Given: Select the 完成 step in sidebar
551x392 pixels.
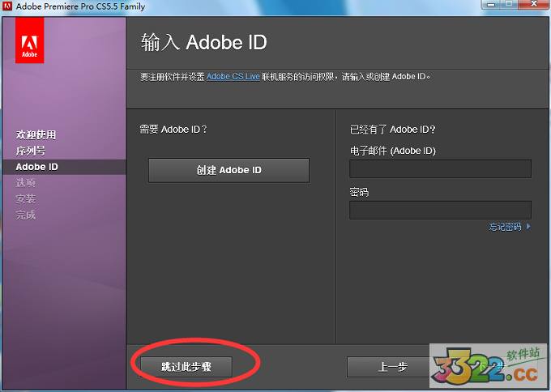Looking at the screenshot, I should [26, 215].
